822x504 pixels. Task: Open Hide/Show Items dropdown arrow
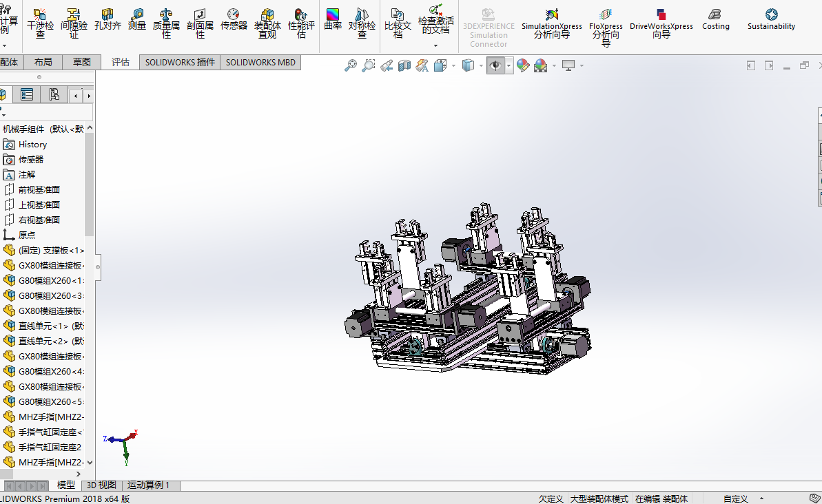pyautogui.click(x=508, y=66)
